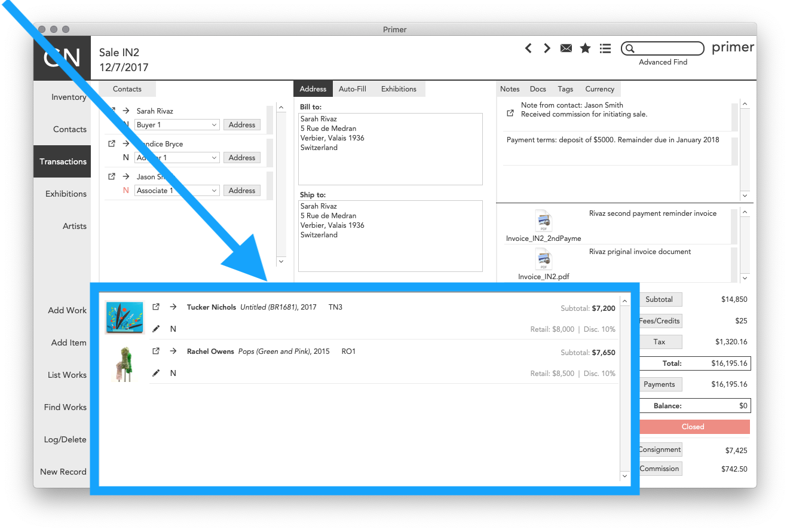Open the list view icon in header
This screenshot has height=532, width=790.
pyautogui.click(x=605, y=48)
